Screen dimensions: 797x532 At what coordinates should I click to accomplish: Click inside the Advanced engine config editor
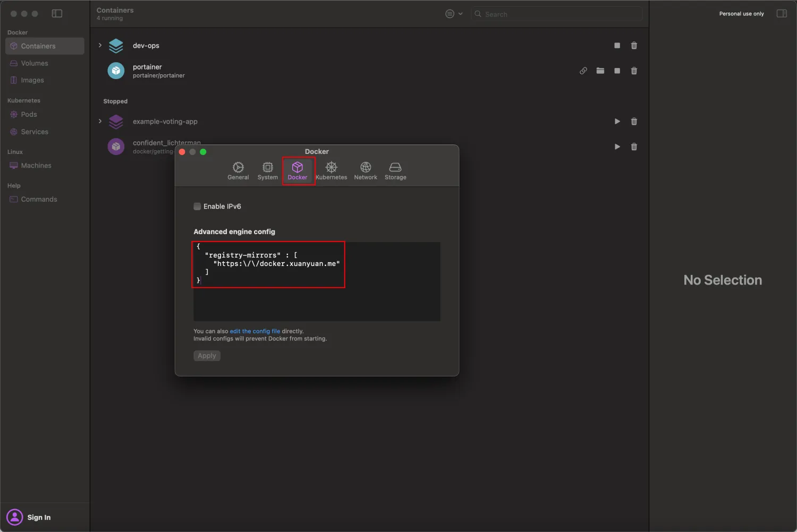[x=317, y=281]
